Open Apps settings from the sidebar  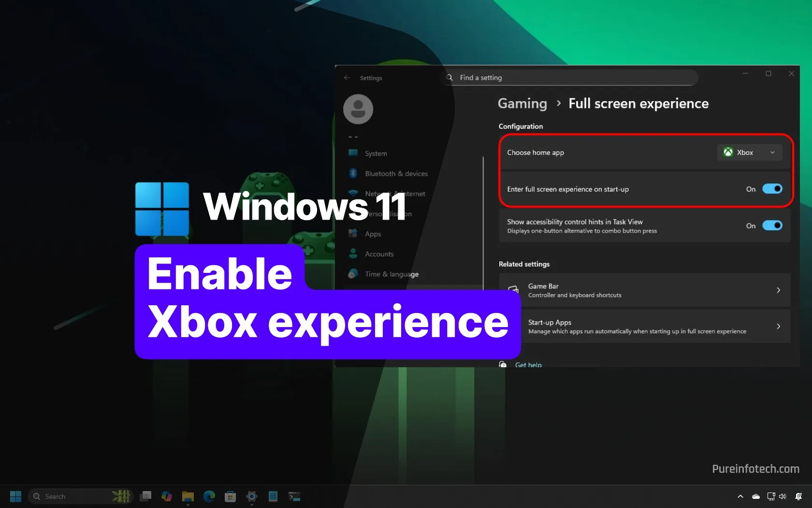(372, 234)
